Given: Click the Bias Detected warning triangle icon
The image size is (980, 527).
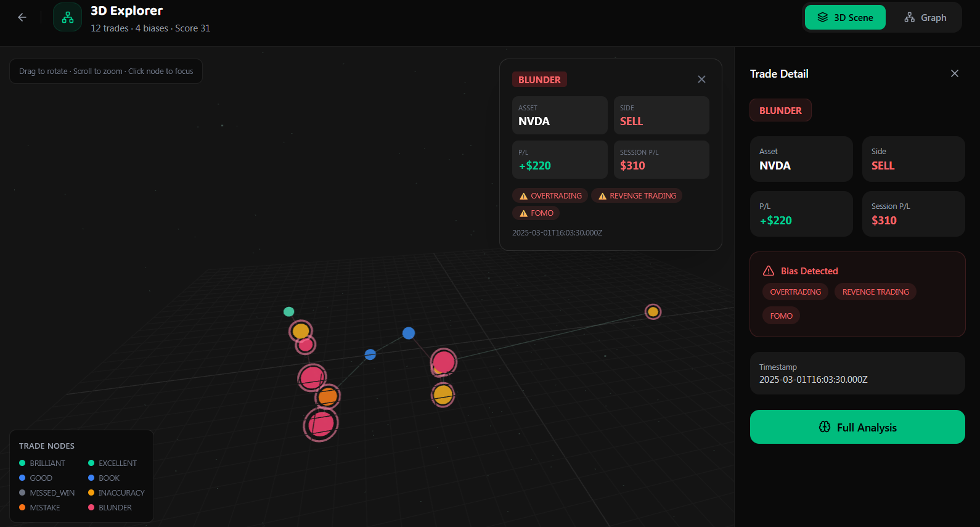Looking at the screenshot, I should tap(769, 271).
